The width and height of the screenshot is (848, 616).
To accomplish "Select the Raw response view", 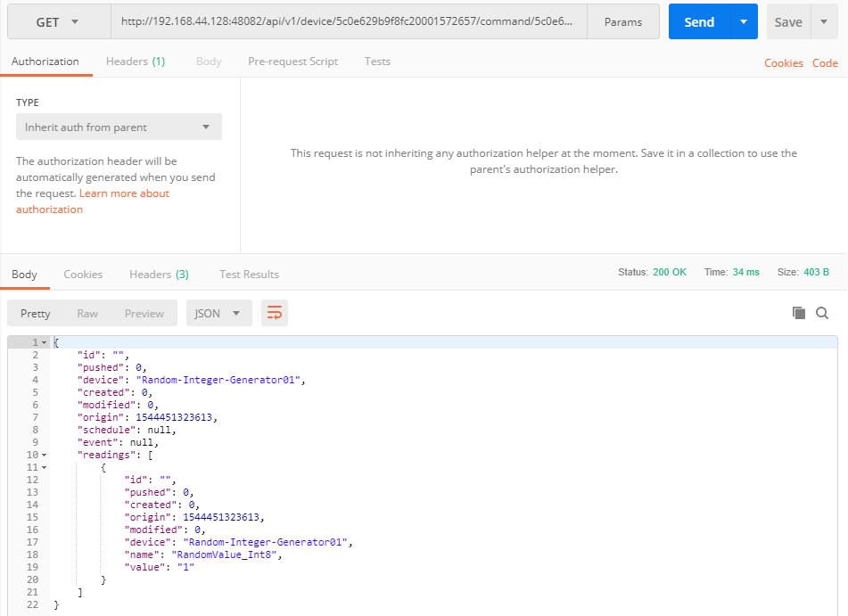I will pos(87,313).
